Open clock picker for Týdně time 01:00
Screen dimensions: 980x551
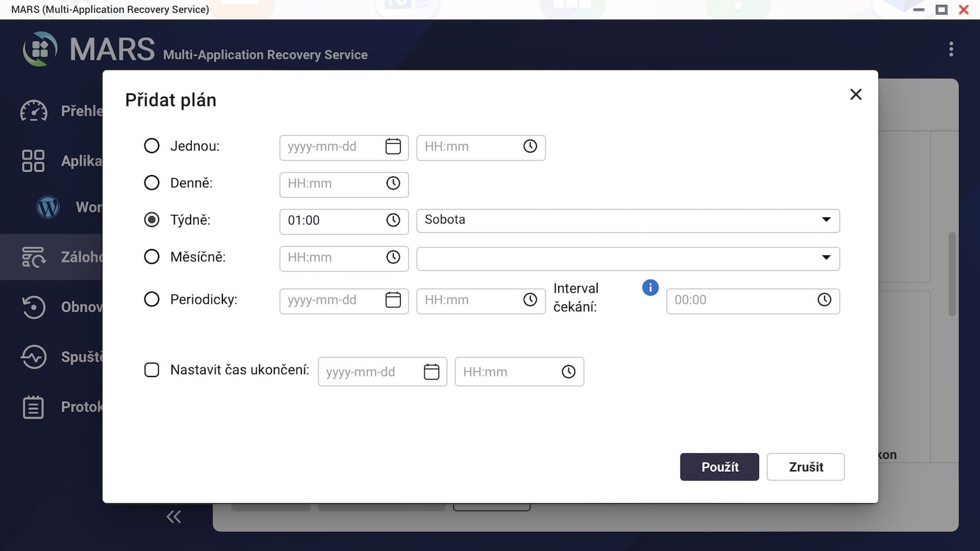393,220
